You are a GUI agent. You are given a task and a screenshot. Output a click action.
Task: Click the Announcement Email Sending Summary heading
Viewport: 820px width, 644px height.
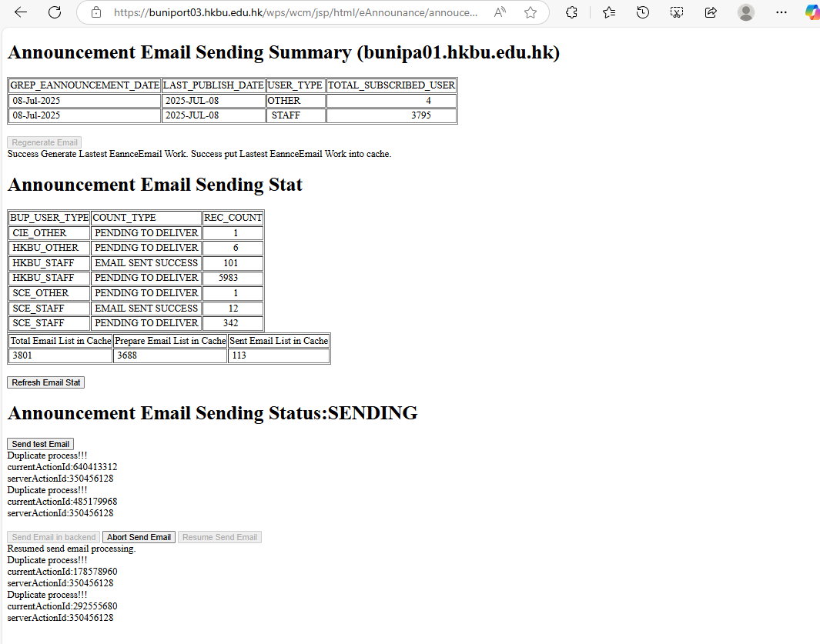(x=283, y=52)
